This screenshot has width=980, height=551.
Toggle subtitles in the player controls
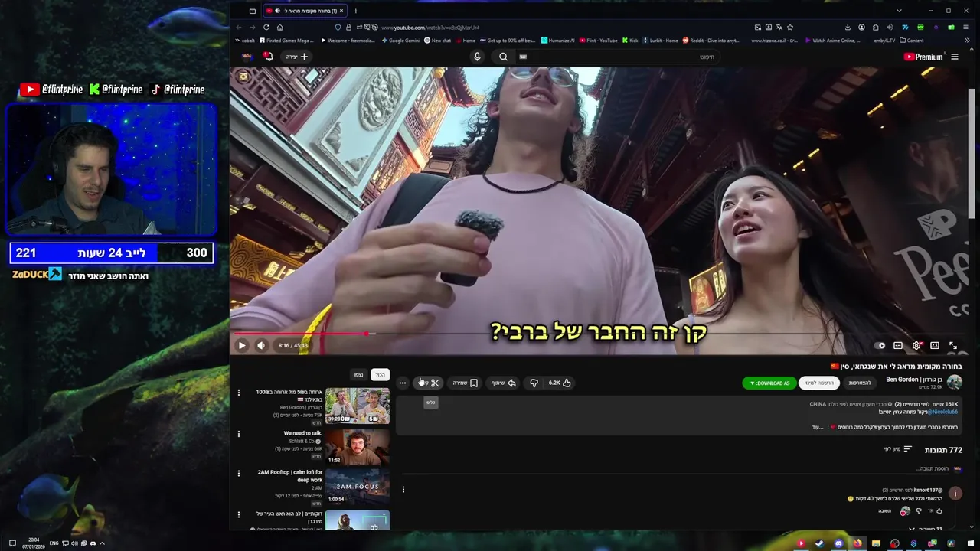pyautogui.click(x=898, y=346)
